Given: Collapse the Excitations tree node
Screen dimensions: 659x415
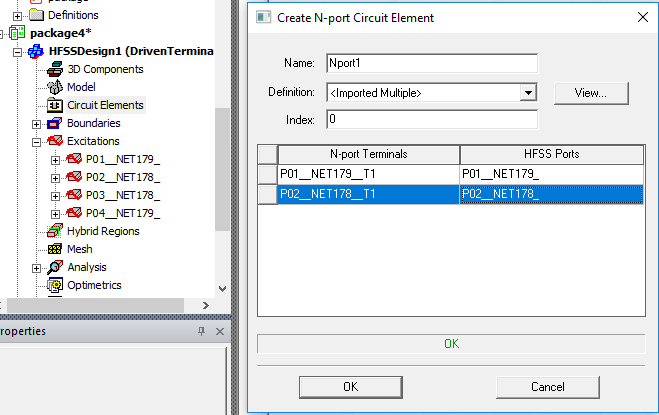Looking at the screenshot, I should tap(37, 141).
